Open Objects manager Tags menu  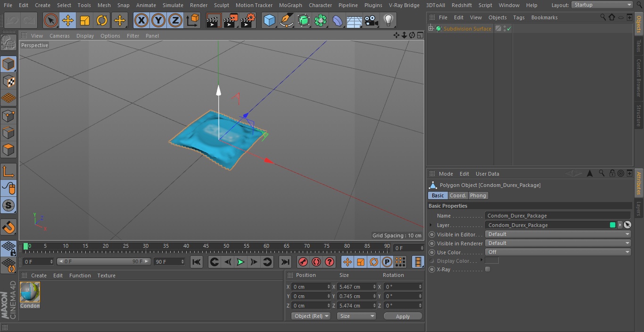(x=519, y=17)
